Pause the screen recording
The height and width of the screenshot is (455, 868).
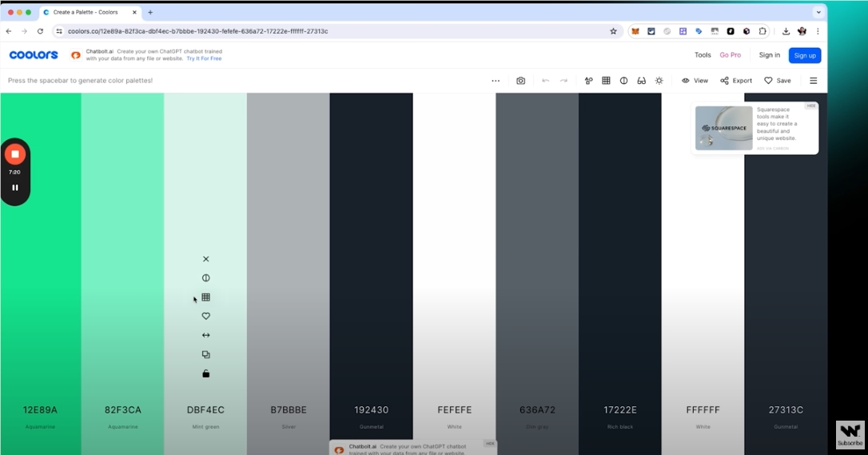14,188
